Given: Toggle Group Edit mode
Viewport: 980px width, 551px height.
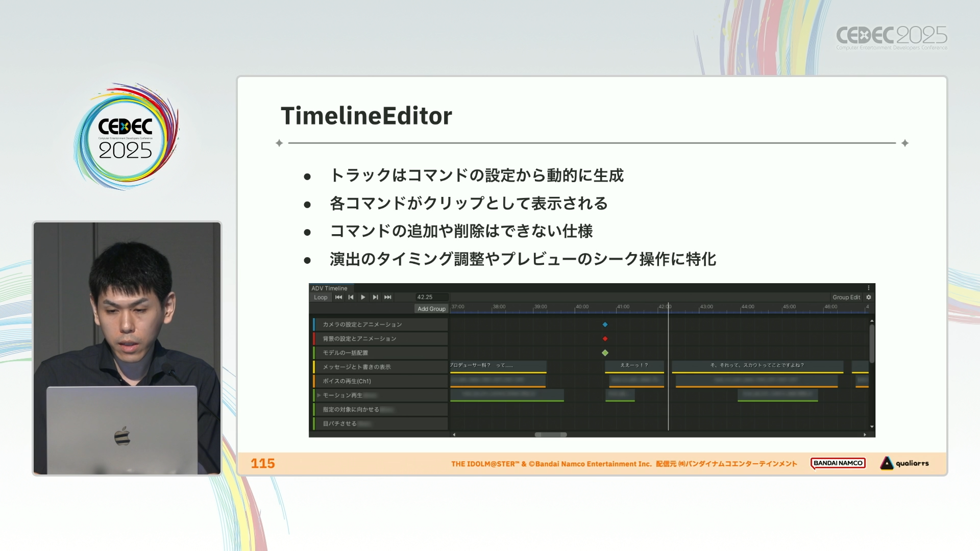Looking at the screenshot, I should [846, 297].
